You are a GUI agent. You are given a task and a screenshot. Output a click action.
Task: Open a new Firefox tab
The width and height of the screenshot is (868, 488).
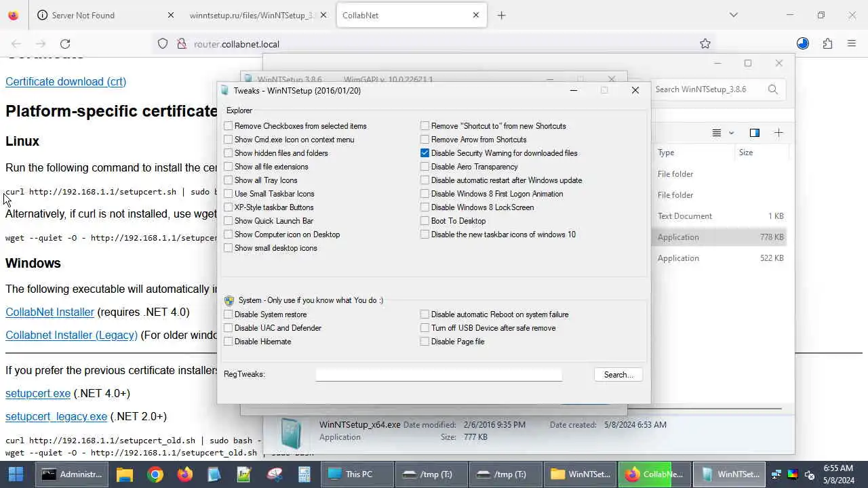(x=501, y=15)
